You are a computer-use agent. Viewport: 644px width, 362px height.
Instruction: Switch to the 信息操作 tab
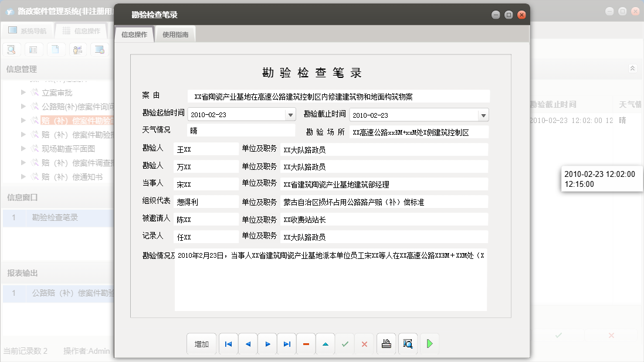pos(135,34)
